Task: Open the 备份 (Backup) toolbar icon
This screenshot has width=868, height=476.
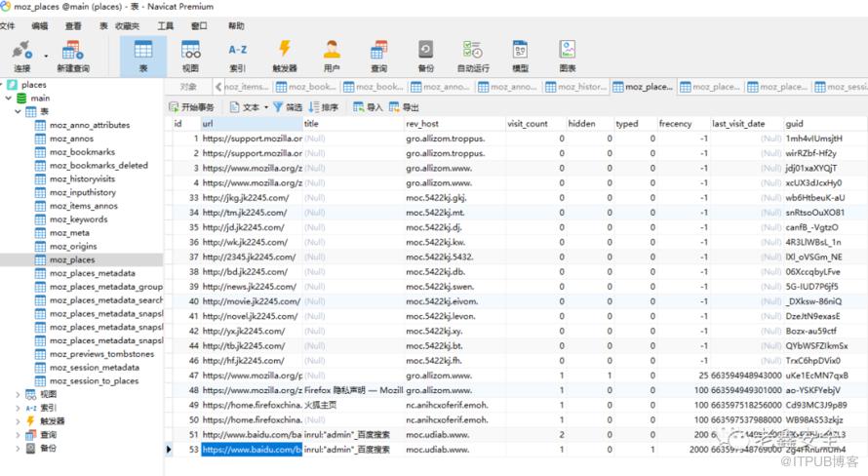Action: [425, 55]
